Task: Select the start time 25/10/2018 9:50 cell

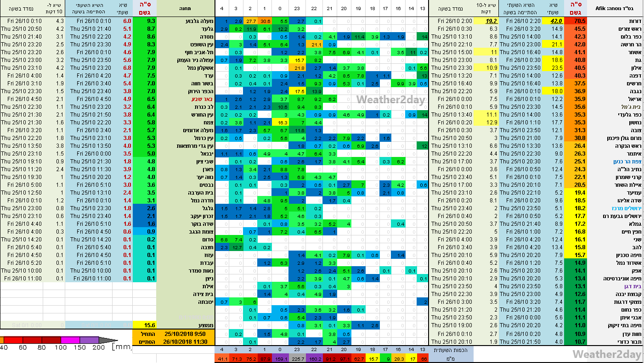Action: coord(185,333)
